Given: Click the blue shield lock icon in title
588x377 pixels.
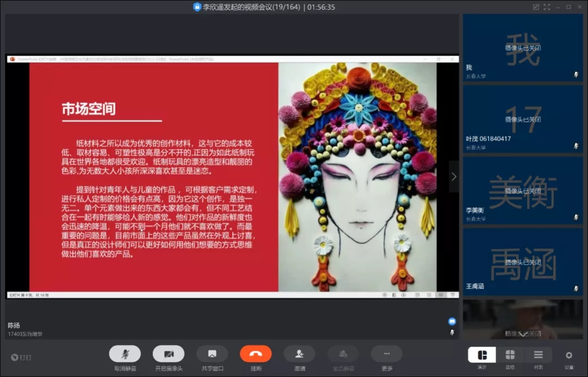Looking at the screenshot, I should 197,7.
